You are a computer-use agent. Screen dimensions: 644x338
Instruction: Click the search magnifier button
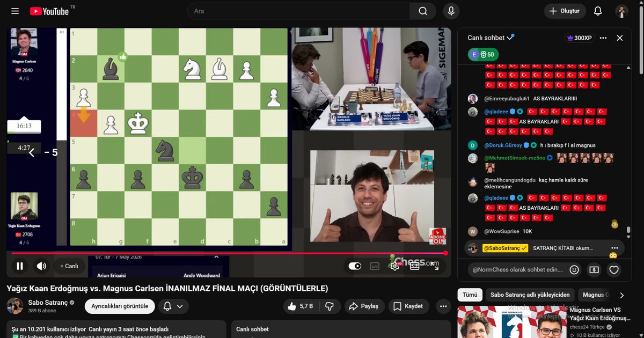click(423, 11)
